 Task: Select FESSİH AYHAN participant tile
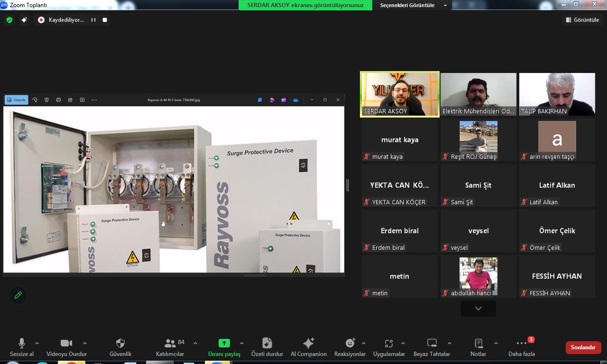pos(557,276)
